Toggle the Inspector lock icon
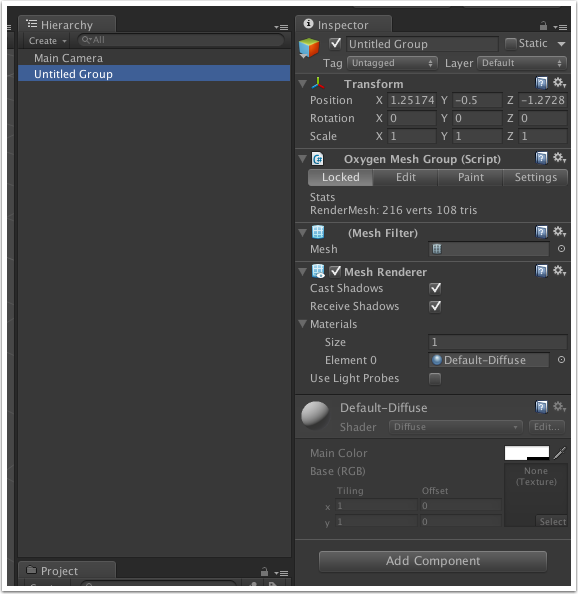 pos(543,26)
